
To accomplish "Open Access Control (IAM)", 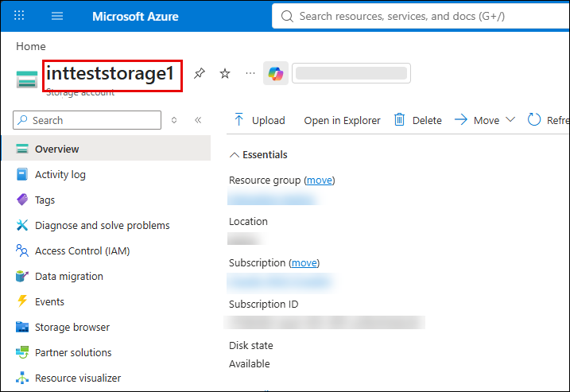I will [82, 251].
